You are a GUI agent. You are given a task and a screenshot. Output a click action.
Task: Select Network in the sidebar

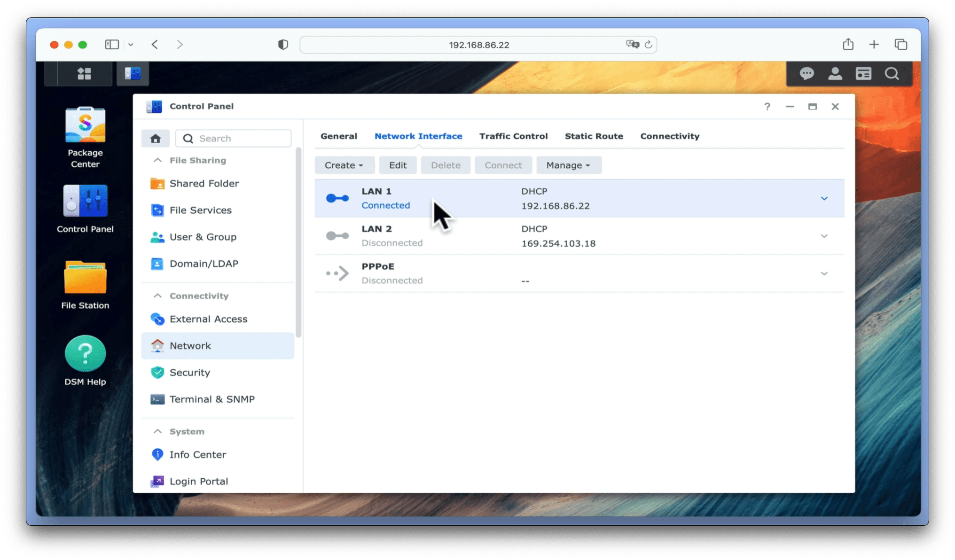218,346
